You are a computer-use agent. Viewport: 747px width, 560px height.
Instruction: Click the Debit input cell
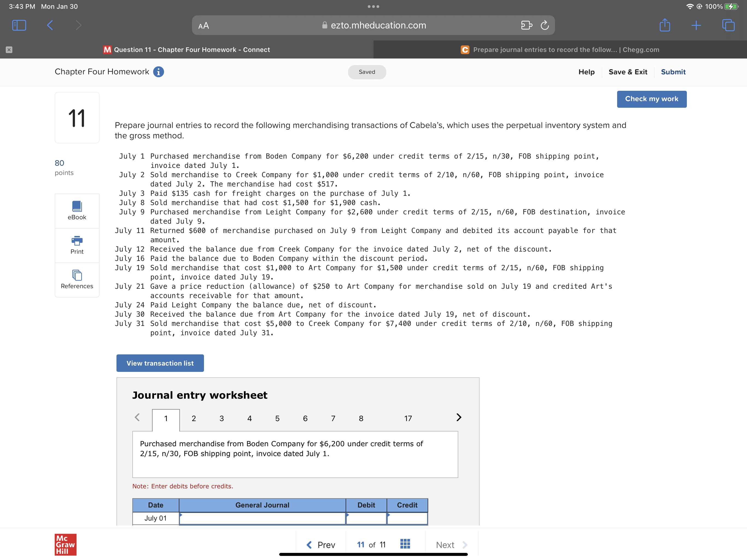[366, 518]
